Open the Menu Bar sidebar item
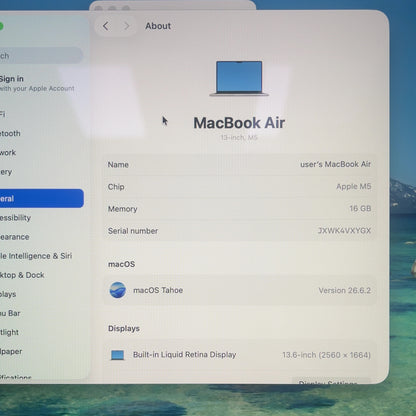The height and width of the screenshot is (416, 416). (x=10, y=313)
